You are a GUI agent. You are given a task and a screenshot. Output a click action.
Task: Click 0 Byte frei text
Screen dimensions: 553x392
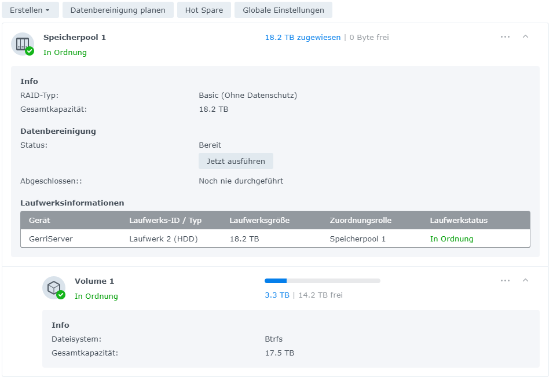pyautogui.click(x=369, y=38)
